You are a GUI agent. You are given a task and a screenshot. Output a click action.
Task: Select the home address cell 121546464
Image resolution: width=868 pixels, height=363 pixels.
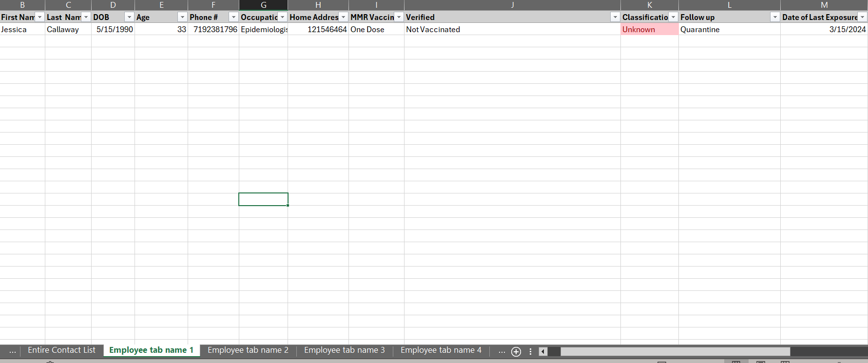(318, 29)
